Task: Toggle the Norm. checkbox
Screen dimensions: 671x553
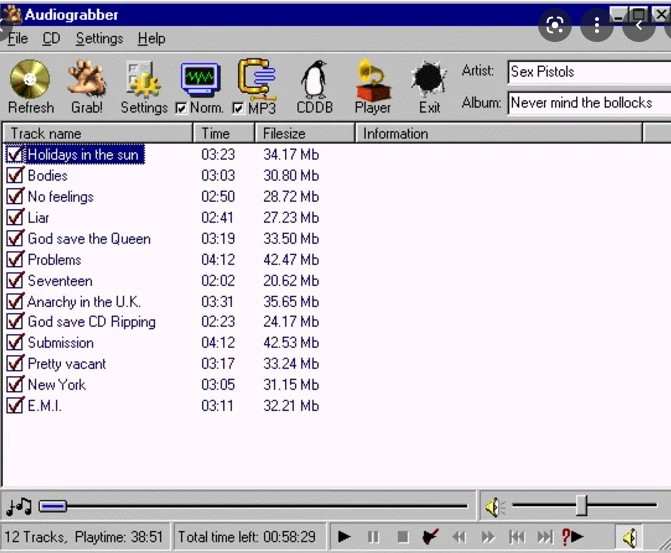Action: coord(181,109)
